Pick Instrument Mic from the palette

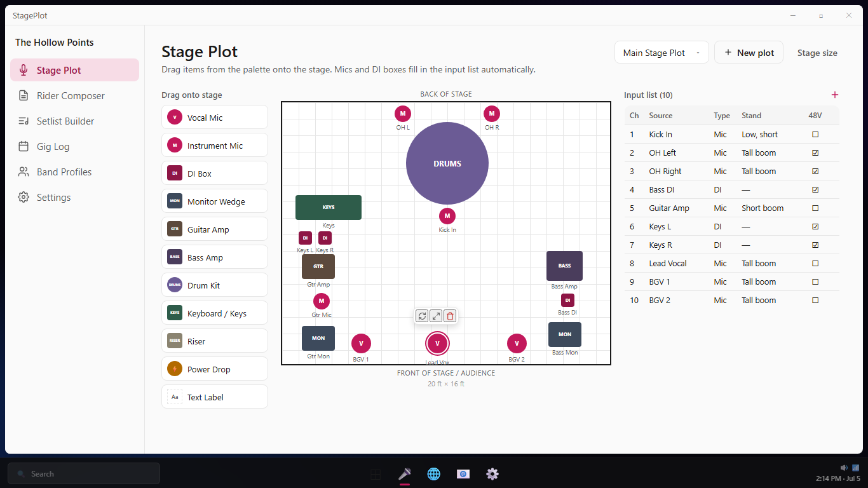point(215,146)
